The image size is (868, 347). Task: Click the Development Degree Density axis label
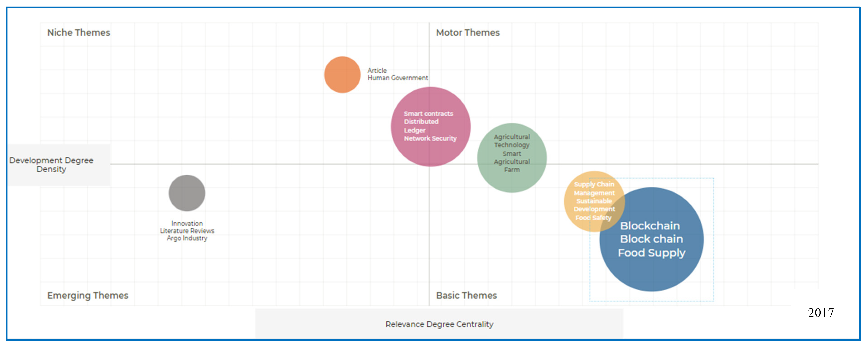[x=51, y=164]
